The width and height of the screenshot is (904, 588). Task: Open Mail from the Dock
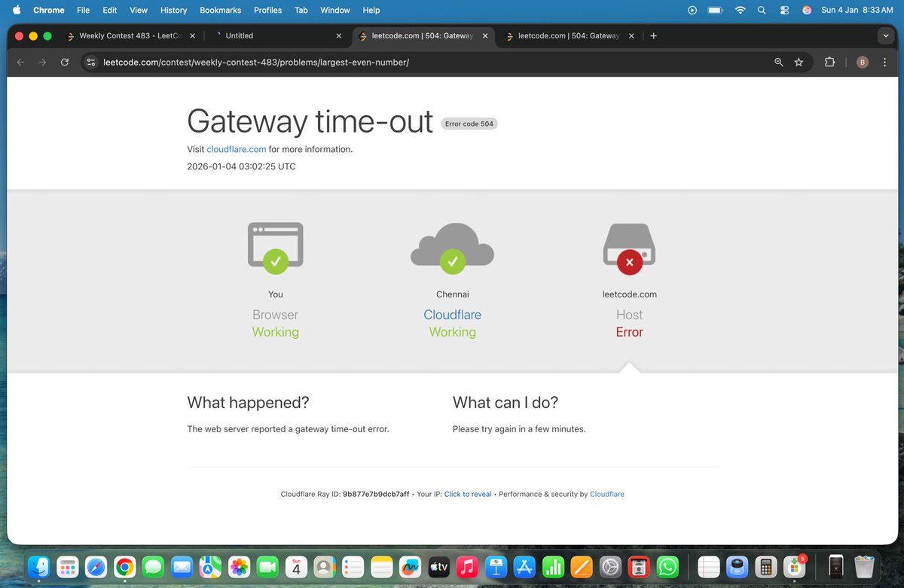point(182,566)
